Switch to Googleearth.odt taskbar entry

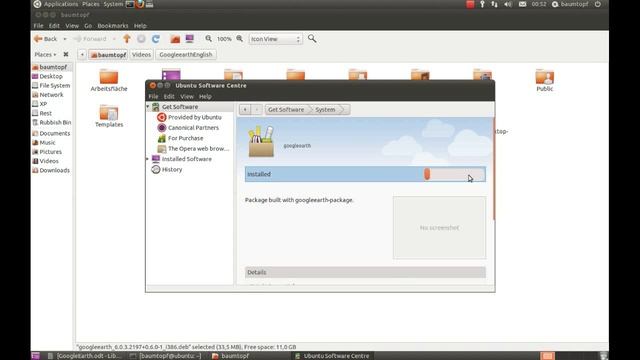[84, 356]
